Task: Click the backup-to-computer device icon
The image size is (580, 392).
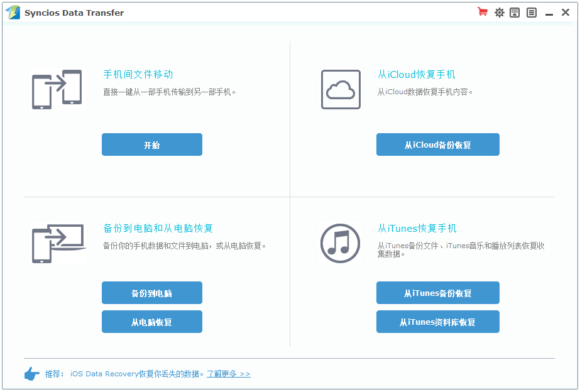Action: click(58, 243)
